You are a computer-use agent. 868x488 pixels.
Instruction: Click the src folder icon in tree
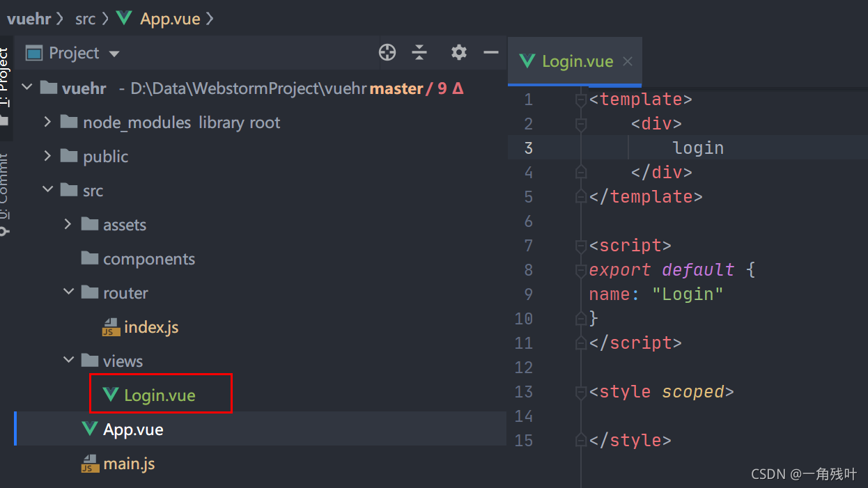click(x=69, y=190)
